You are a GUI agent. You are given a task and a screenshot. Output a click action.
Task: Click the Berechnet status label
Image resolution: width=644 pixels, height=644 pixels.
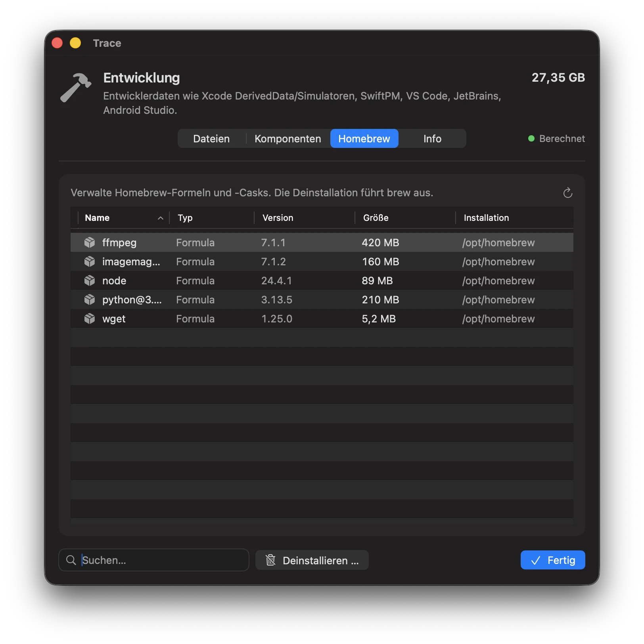click(562, 138)
